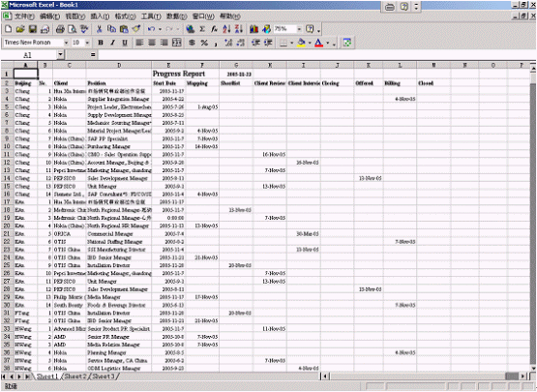This screenshot has width=537, height=392.
Task: Switch to the Sheet2 tab
Action: click(75, 377)
